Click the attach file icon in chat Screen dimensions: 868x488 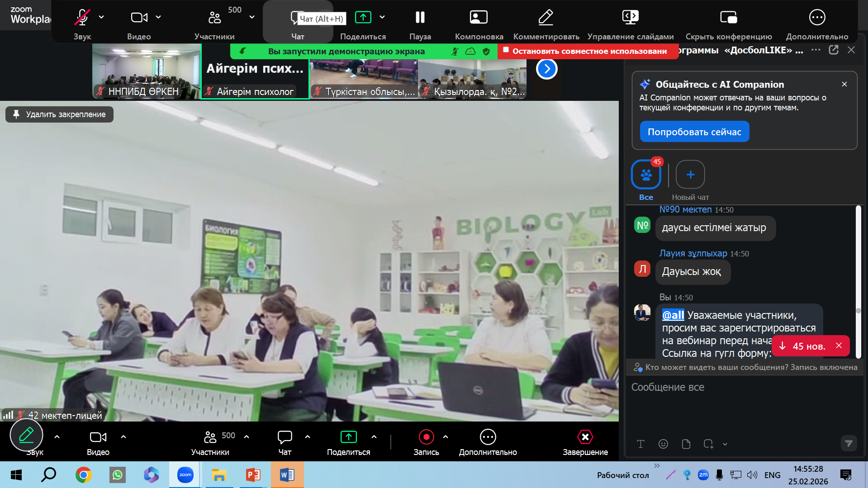(686, 444)
